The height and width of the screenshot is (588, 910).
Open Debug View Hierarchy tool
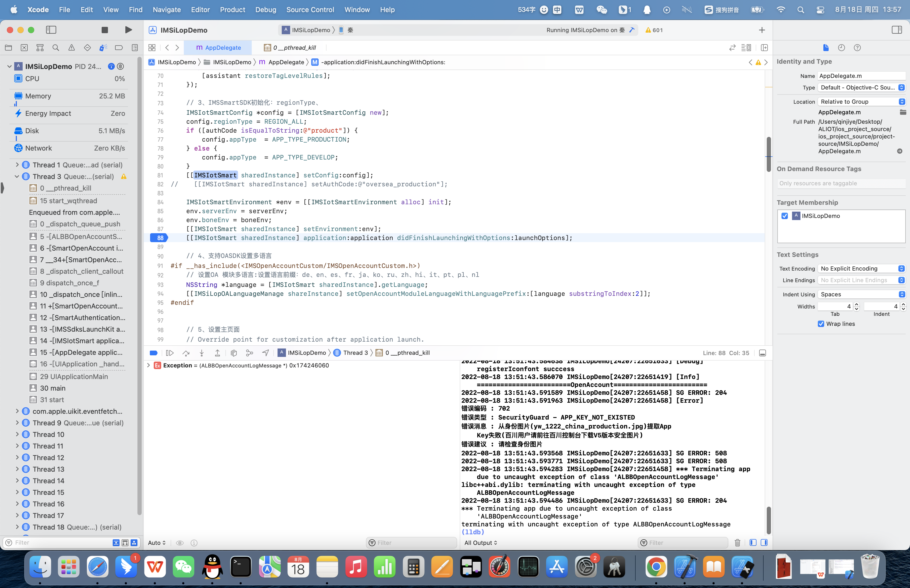tap(234, 353)
